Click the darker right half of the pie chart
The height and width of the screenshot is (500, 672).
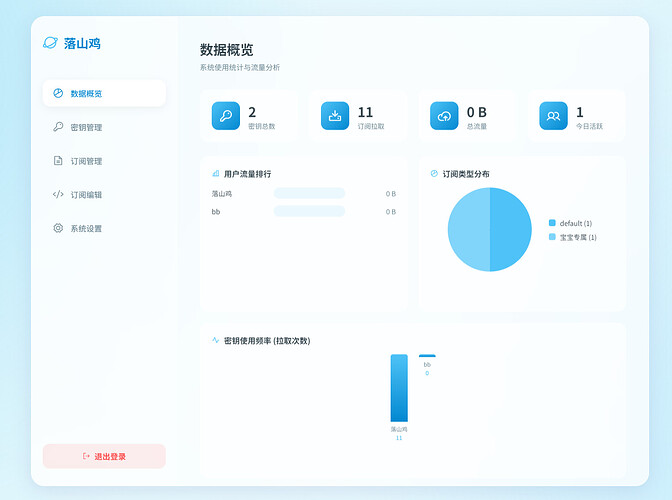point(511,229)
